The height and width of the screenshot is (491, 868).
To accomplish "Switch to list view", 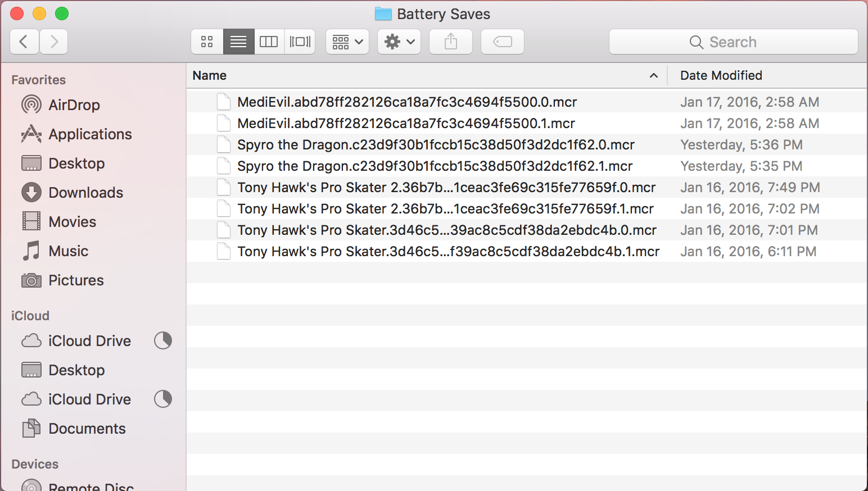I will pos(238,42).
